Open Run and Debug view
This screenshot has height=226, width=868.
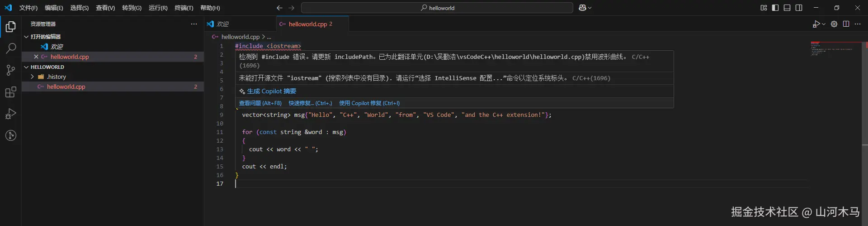pyautogui.click(x=11, y=114)
